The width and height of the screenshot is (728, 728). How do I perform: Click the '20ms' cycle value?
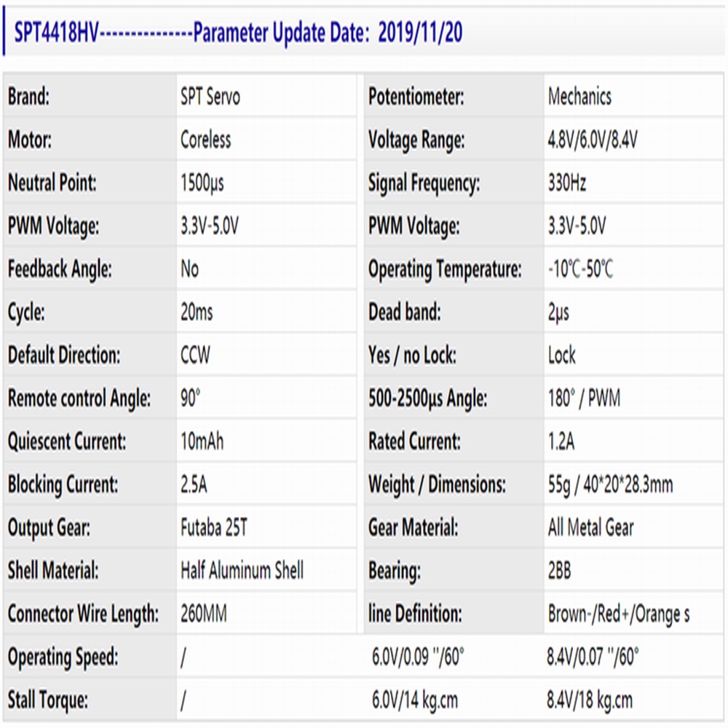(197, 312)
